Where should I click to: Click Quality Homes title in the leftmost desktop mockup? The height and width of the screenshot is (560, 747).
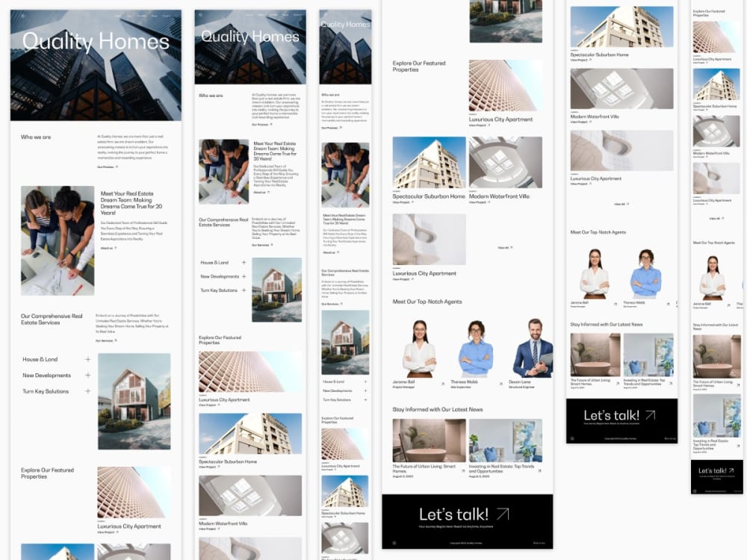click(x=96, y=42)
